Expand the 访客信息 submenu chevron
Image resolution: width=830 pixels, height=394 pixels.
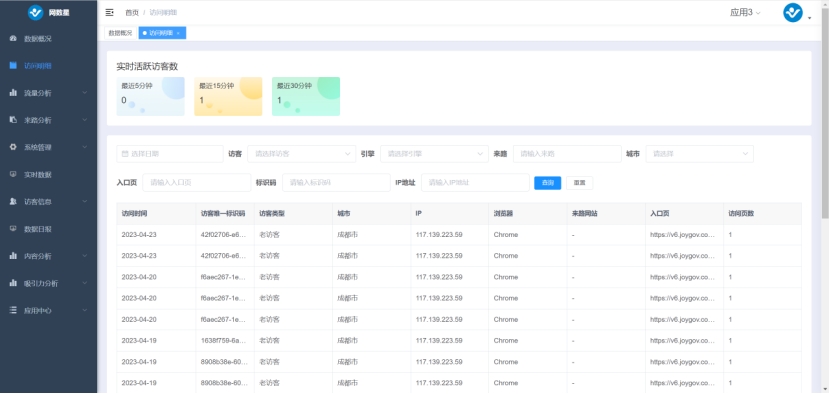pos(85,201)
